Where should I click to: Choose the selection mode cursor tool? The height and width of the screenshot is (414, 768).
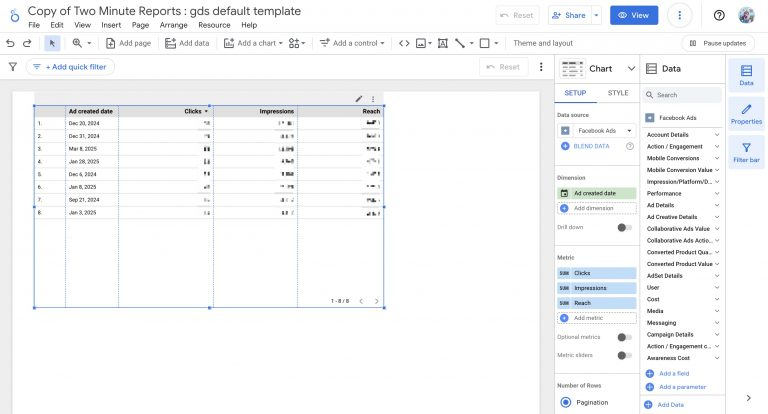[52, 43]
